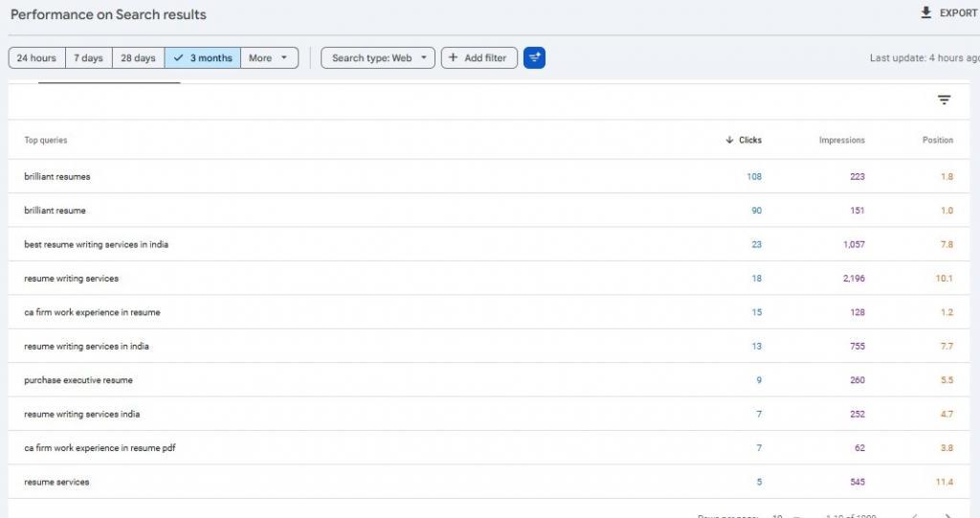The height and width of the screenshot is (518, 980).
Task: Open the query 'brilliant resume'
Action: pos(55,211)
